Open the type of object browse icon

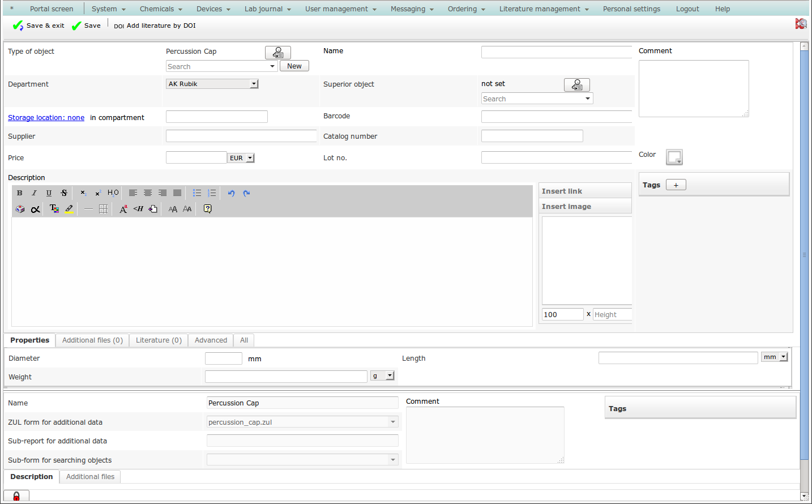[277, 53]
